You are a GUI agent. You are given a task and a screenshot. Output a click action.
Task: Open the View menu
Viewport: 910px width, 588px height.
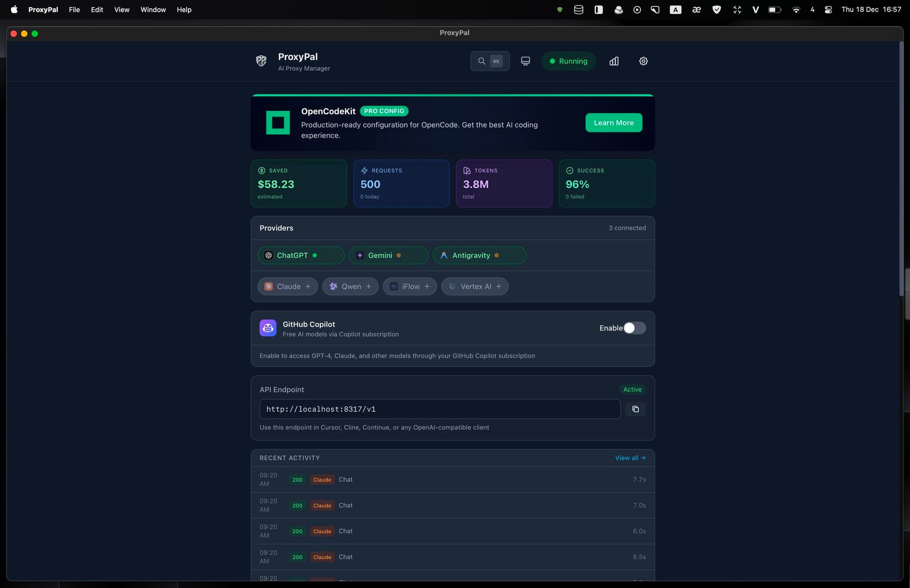pos(121,10)
